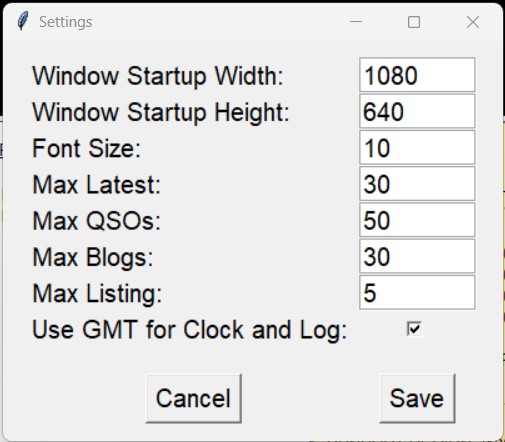Select the Max Listing input field
The image size is (505, 442).
tap(417, 293)
